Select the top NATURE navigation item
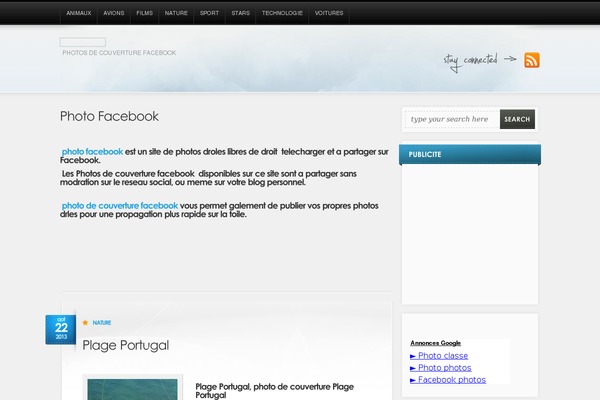Screen dimensions: 600x400 pyautogui.click(x=176, y=13)
